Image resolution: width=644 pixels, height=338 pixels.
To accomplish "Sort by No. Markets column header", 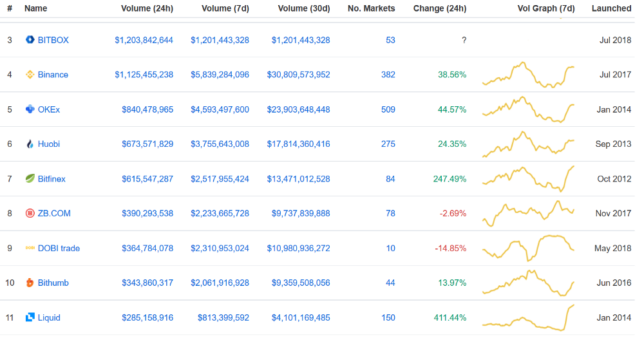I will tap(372, 8).
